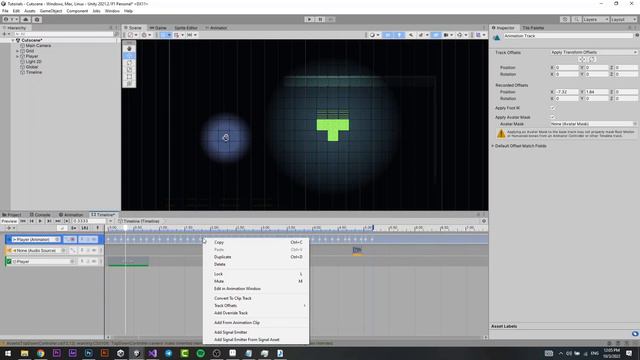Screen dimensions: 640x360
Task: Select the Move tool in Scene overlay
Action: coord(129,56)
